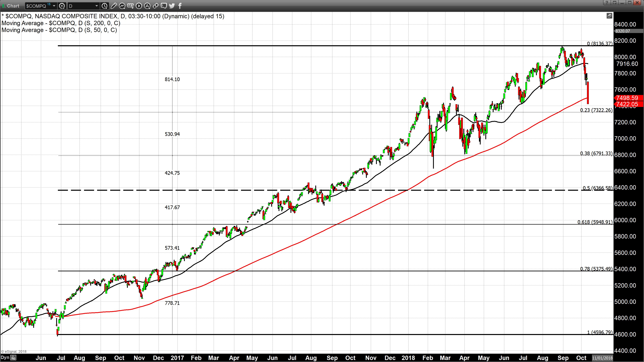644x362 pixels.
Task: Click the Chart window title label
Action: 13,6
